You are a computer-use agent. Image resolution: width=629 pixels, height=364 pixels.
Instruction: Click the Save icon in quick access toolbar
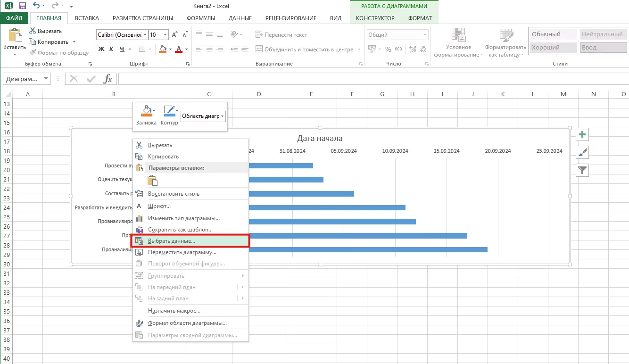coord(22,6)
